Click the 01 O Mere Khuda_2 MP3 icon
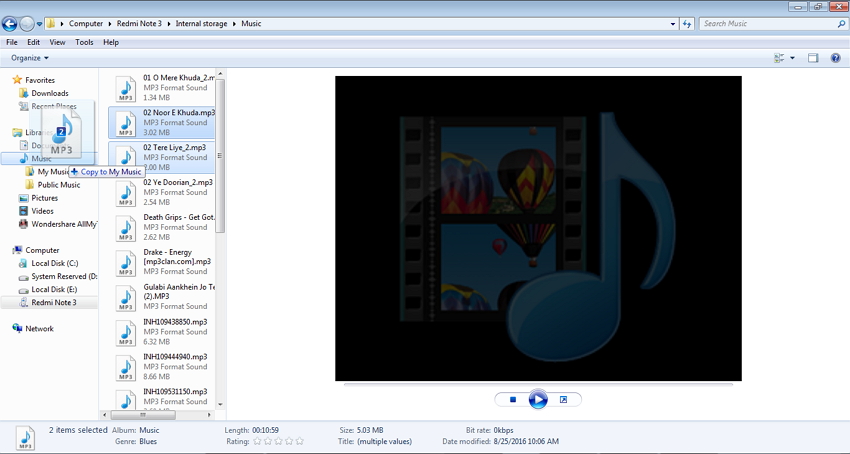Screen dimensions: 850x454 point(126,88)
